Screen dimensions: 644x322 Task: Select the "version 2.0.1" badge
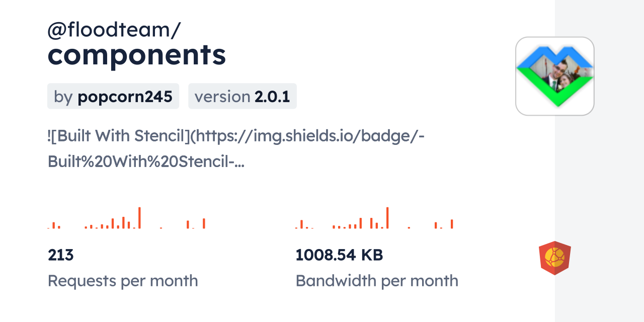tap(243, 96)
